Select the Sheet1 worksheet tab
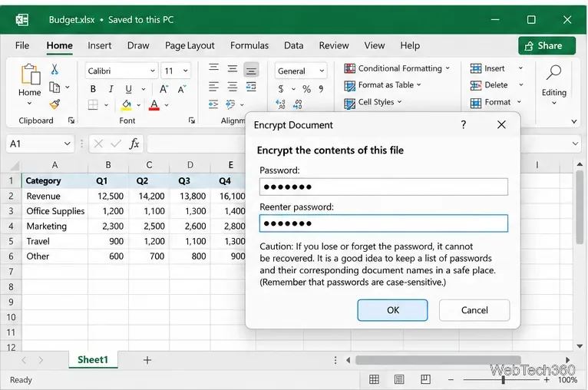Viewport: 588px width, 390px height. coord(93,359)
